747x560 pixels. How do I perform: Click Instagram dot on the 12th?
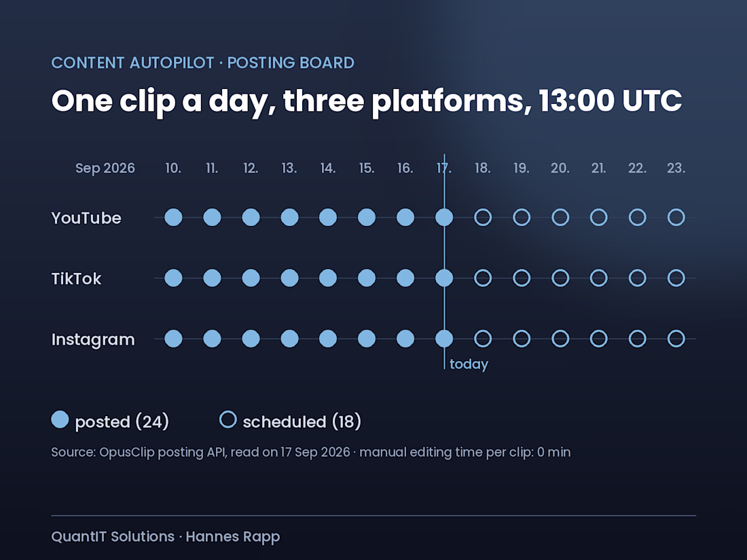[251, 339]
